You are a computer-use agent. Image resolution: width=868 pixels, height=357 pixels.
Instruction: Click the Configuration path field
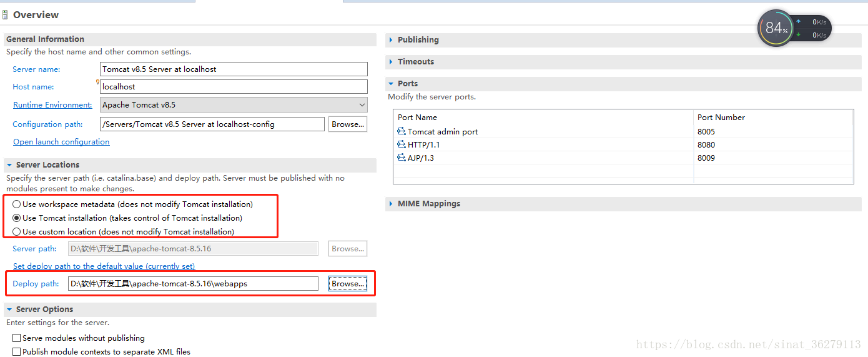pos(212,124)
